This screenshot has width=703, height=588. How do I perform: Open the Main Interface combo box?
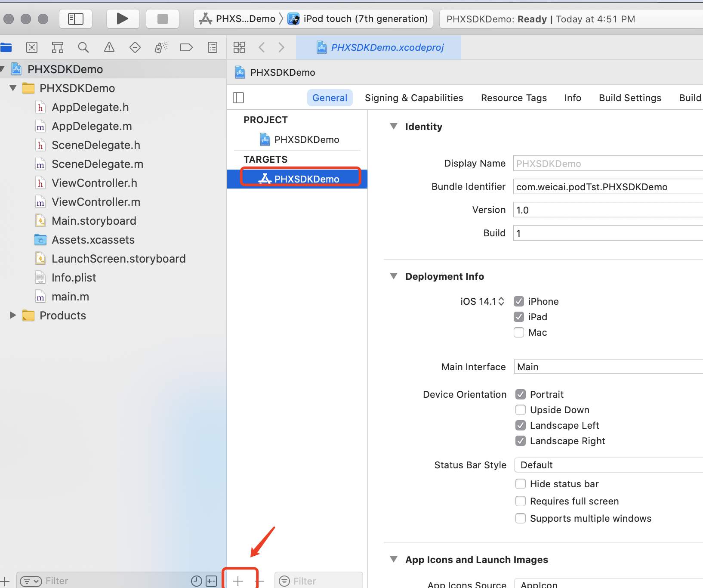(x=608, y=367)
